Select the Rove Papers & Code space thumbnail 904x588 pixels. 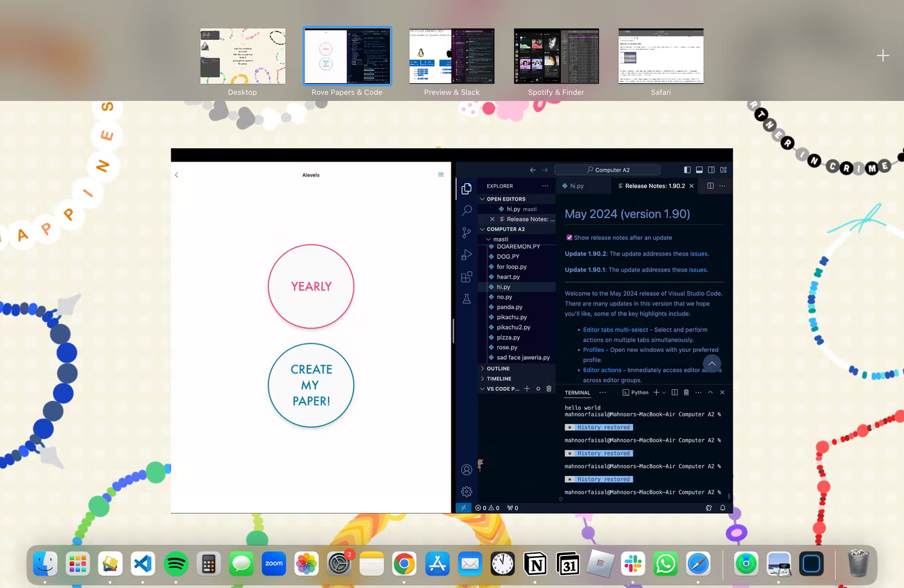click(x=347, y=55)
